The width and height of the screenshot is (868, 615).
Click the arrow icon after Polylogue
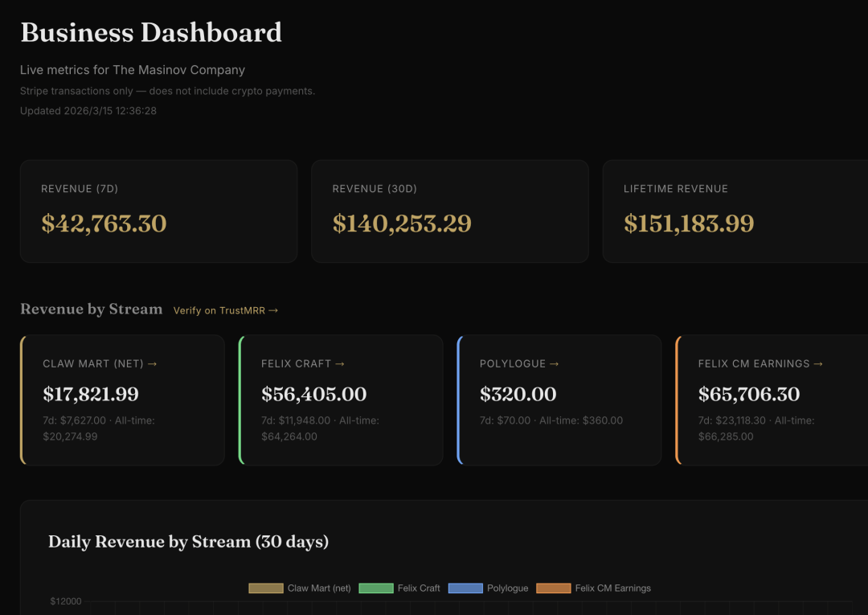point(554,364)
